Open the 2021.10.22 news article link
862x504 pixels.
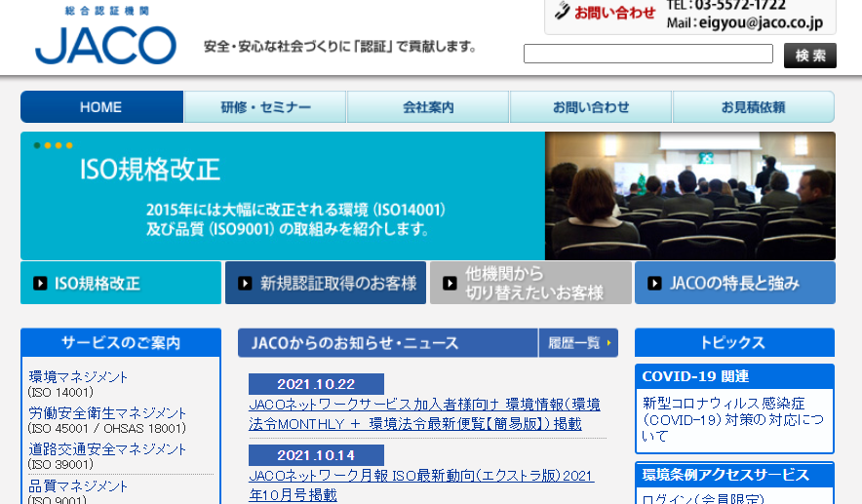424,414
